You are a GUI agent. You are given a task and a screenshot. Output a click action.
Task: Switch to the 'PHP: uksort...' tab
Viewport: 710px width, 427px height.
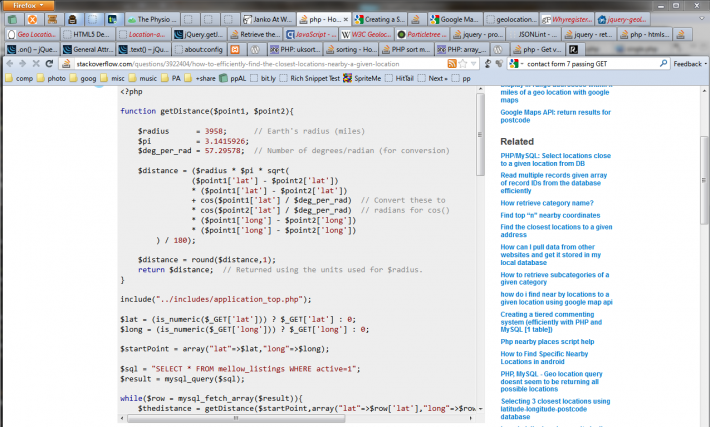point(295,49)
